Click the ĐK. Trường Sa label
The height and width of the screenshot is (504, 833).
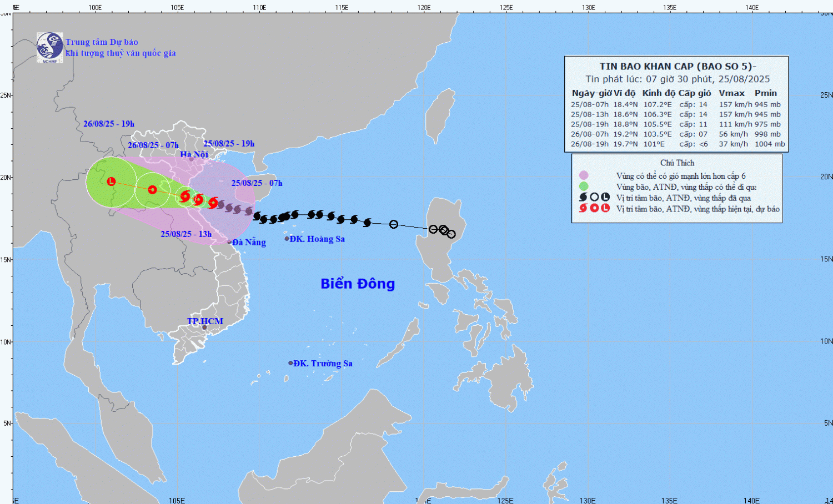coord(323,363)
